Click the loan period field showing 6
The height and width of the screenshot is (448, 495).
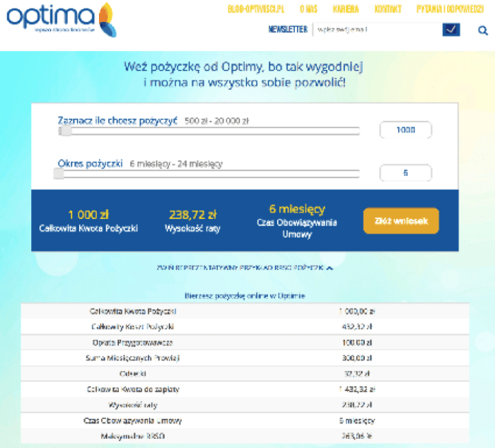405,172
